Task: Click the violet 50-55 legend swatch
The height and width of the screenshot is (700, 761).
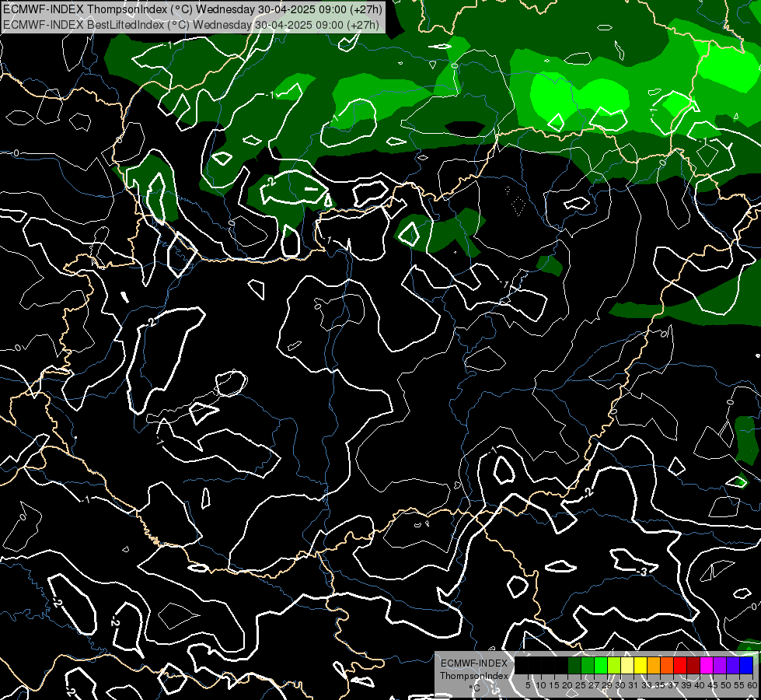Action: point(733,665)
